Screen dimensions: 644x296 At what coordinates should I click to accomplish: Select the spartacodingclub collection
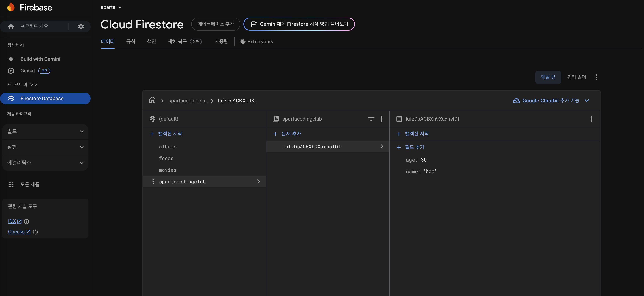tap(204, 182)
